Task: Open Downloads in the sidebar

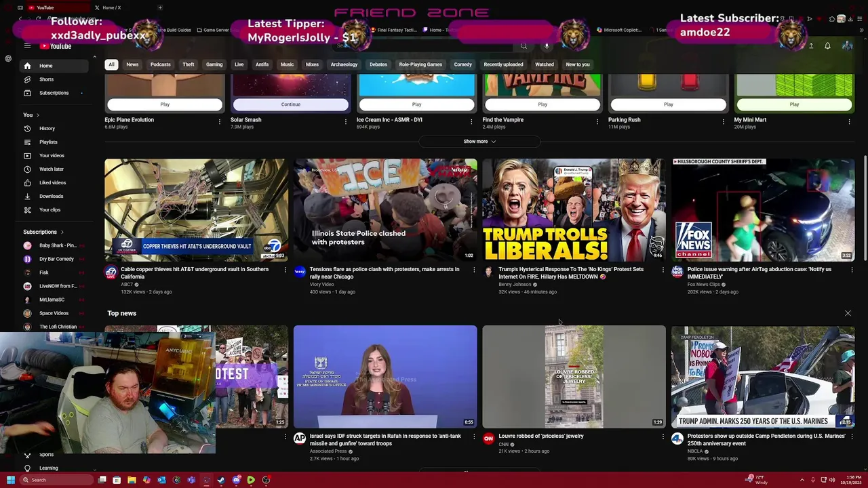Action: coord(54,196)
